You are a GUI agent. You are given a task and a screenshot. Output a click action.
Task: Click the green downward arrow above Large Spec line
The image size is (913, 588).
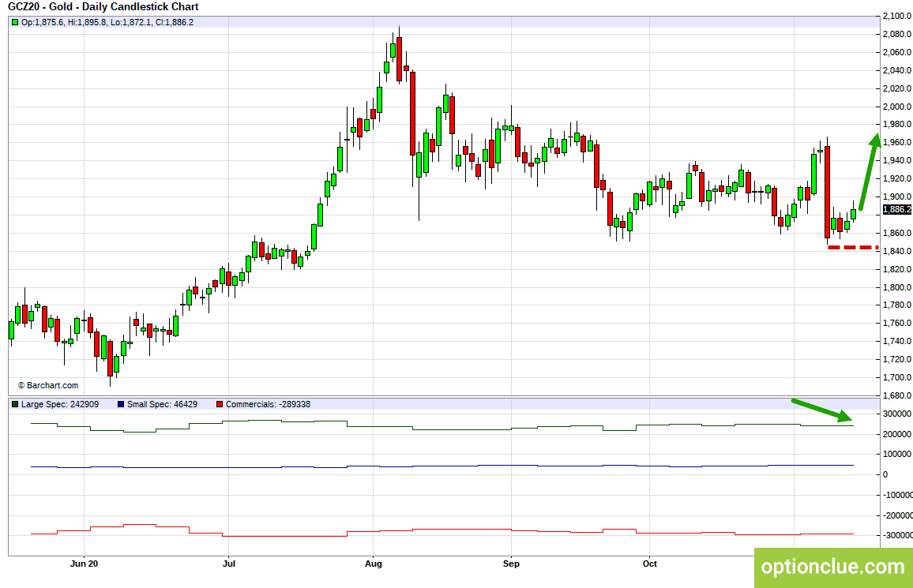tap(821, 410)
